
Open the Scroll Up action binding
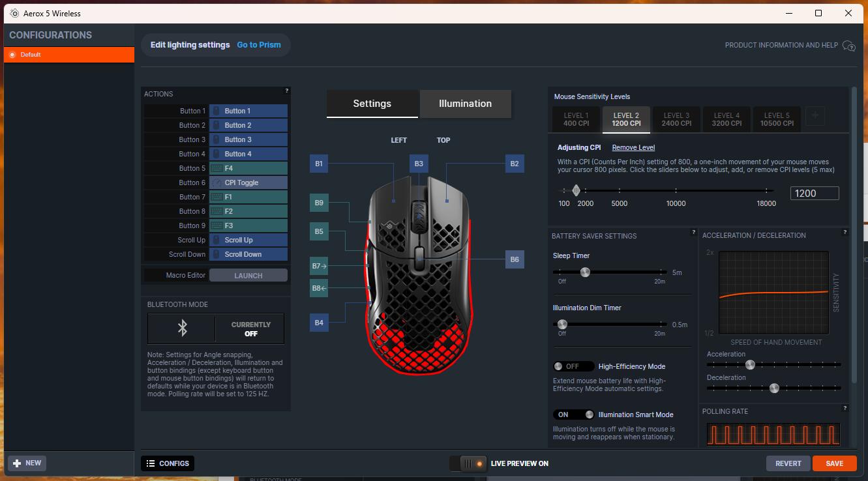(248, 240)
